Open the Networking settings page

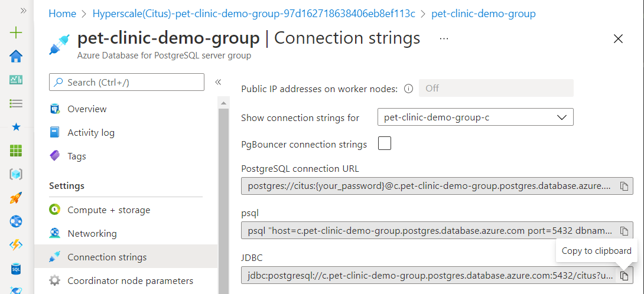(92, 233)
